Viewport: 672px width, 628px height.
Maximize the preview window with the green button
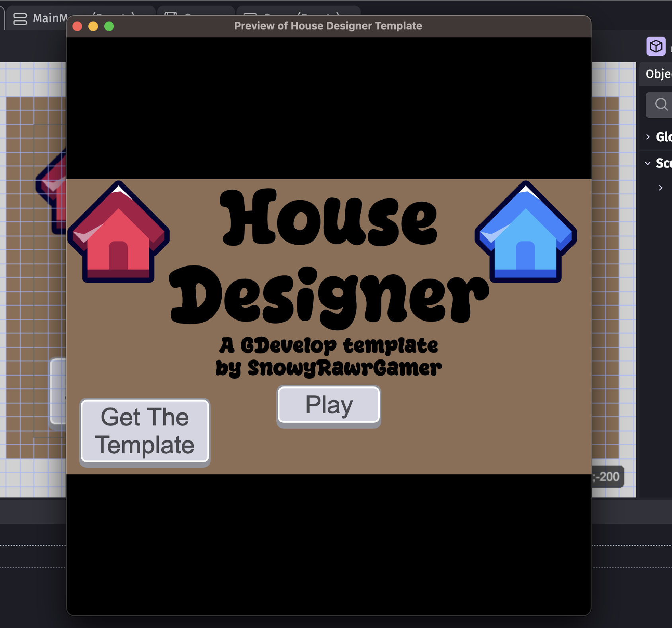[109, 26]
